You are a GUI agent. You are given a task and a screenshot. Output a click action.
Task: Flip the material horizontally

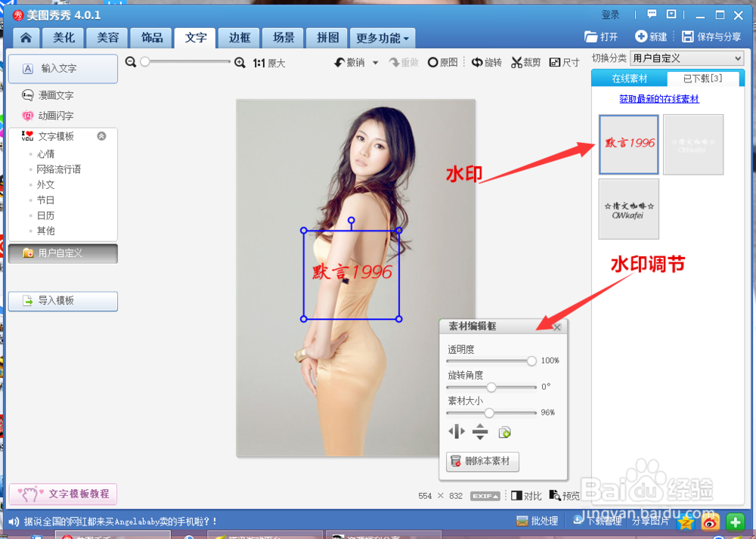[x=457, y=432]
